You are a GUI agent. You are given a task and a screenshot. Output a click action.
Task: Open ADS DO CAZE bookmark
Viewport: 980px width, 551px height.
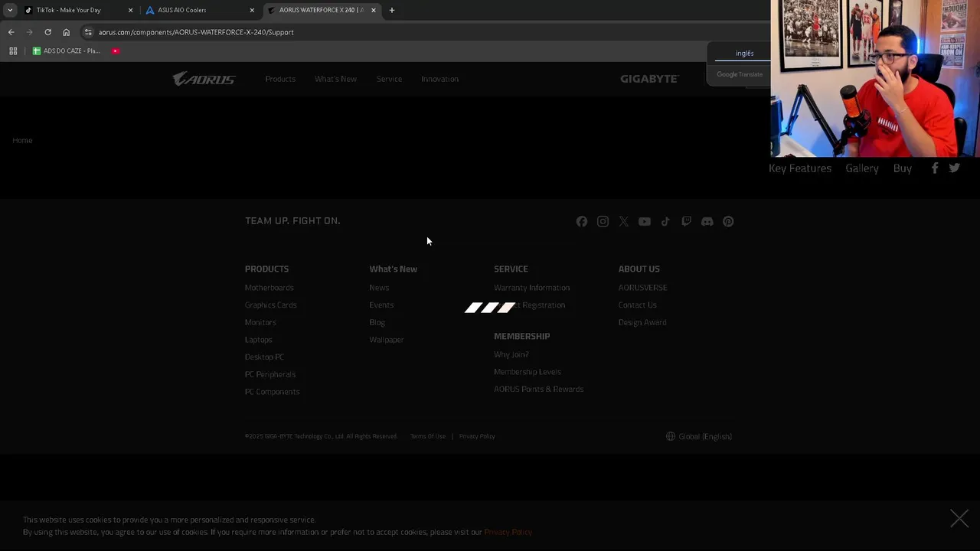click(x=67, y=51)
